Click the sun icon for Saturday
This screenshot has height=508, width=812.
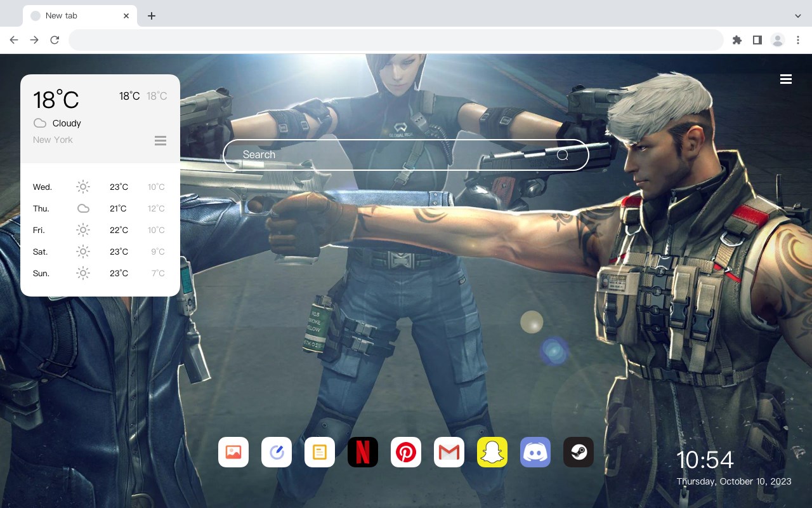pyautogui.click(x=83, y=251)
